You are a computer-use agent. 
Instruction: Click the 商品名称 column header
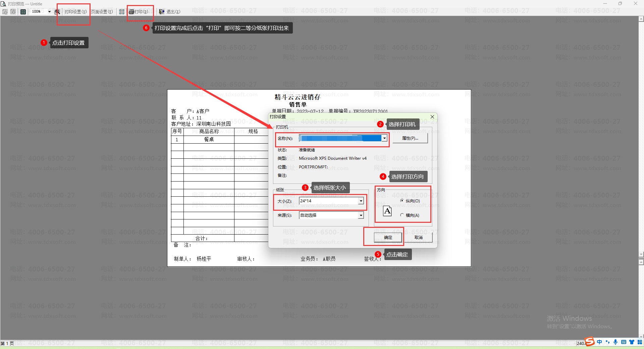point(209,132)
